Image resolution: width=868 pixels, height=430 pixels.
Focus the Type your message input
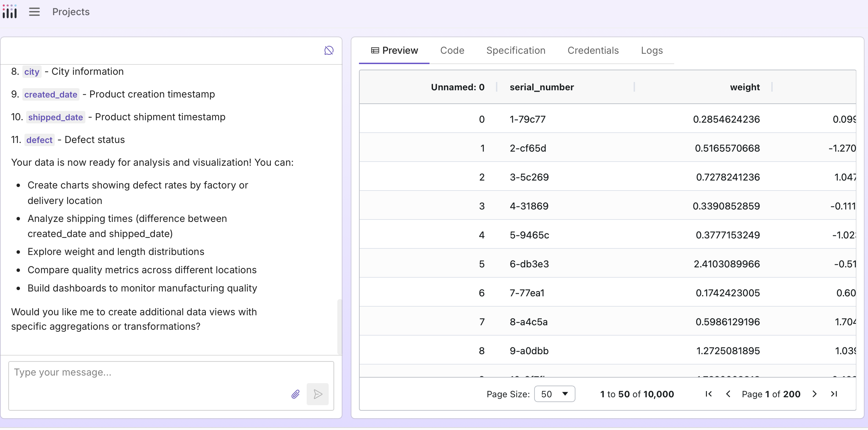pos(171,386)
